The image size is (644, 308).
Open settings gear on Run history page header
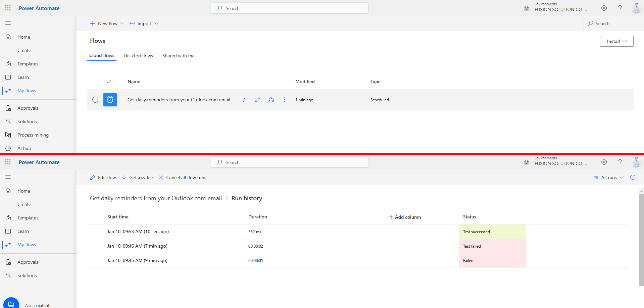click(604, 162)
